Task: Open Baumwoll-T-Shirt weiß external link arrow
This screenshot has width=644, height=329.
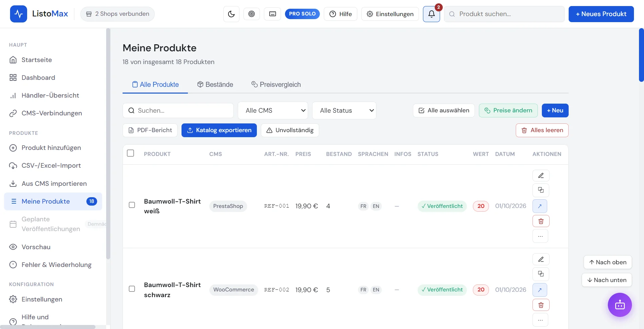Action: (x=540, y=206)
